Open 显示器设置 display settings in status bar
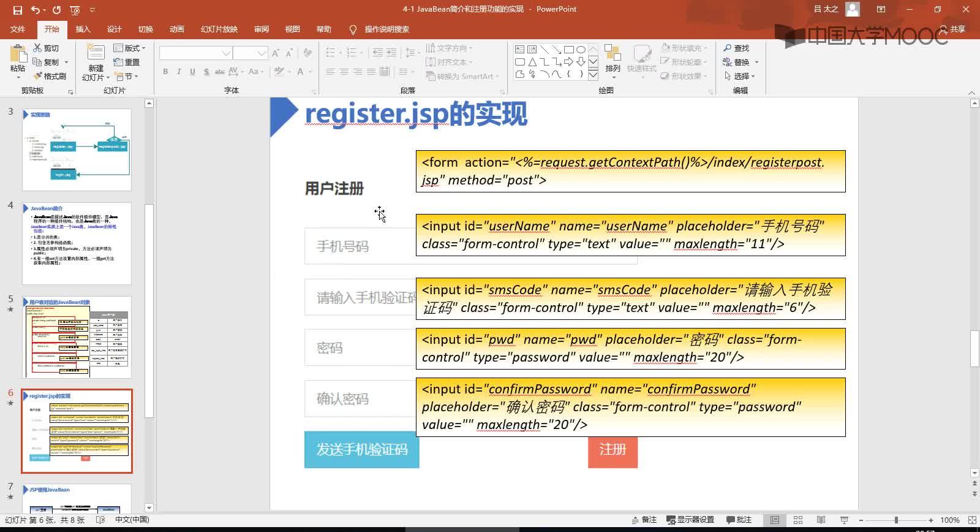The width and height of the screenshot is (980, 532). coord(690,520)
